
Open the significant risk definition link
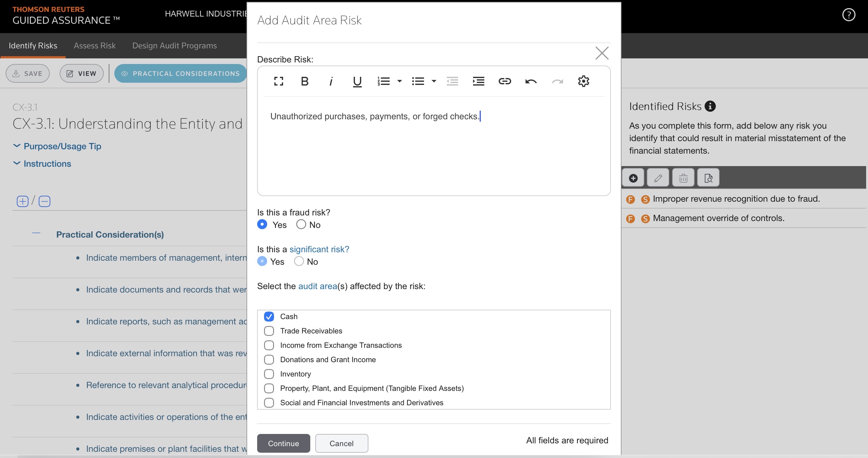click(x=319, y=249)
